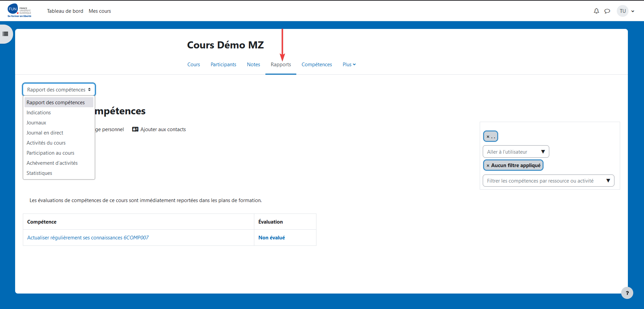Toggle the Rapport des compétences selector
The image size is (644, 309).
click(59, 89)
